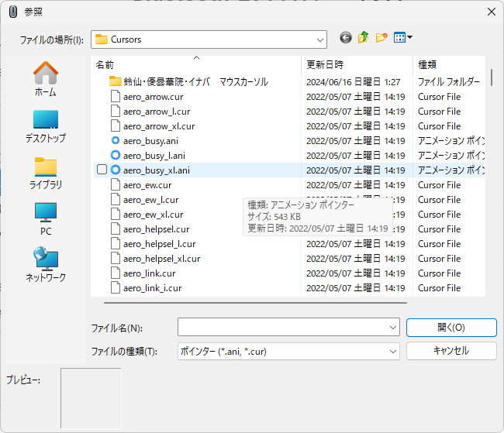Viewport: 504px width, 433px height.
Task: Click the aero_arrow.cur file icon
Action: (116, 97)
